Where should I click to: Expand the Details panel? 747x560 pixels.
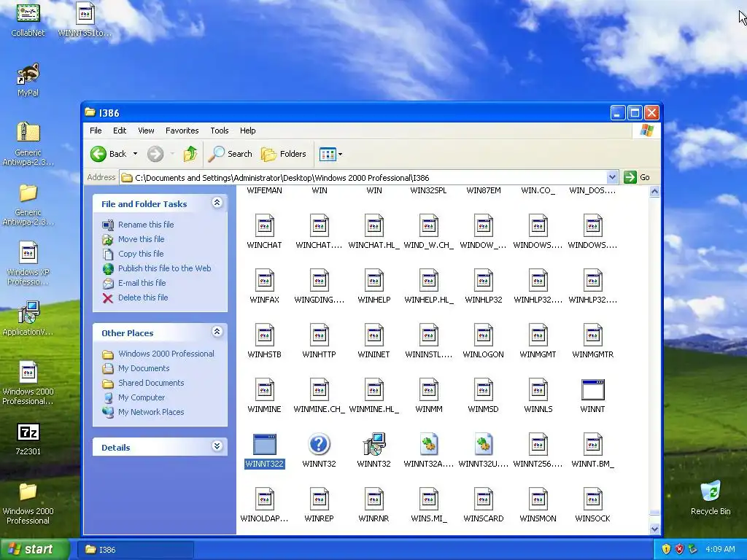[217, 446]
